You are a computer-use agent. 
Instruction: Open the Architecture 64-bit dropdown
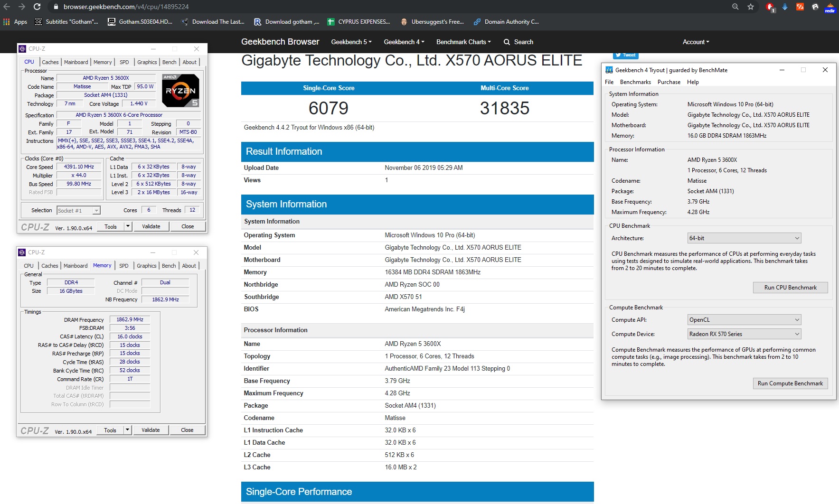coord(745,238)
